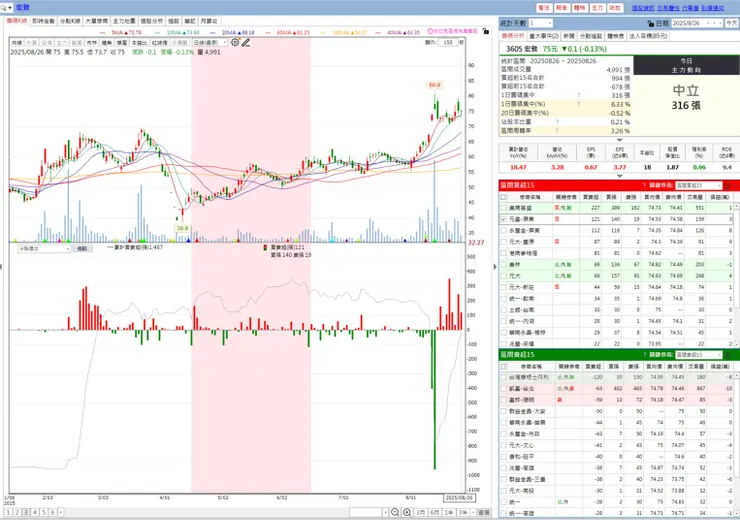This screenshot has height=520, width=740.
Task: Open the 新聞 tab in right panel
Action: [x=569, y=36]
